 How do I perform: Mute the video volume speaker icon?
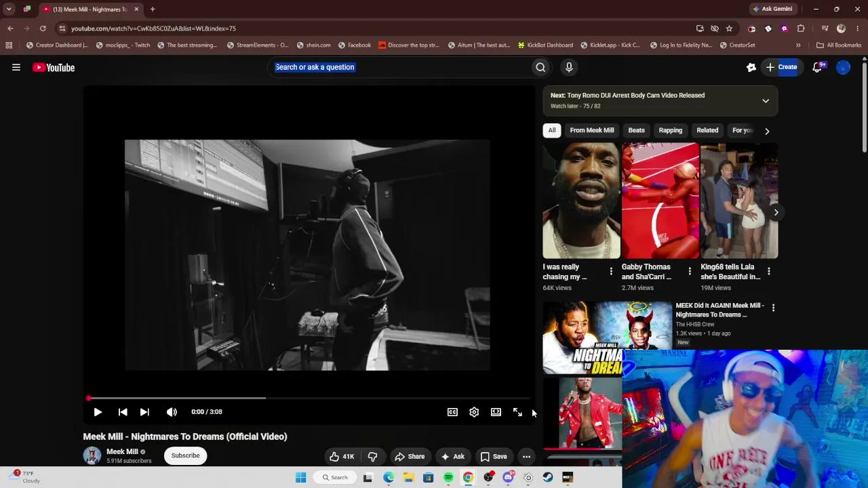tap(172, 412)
